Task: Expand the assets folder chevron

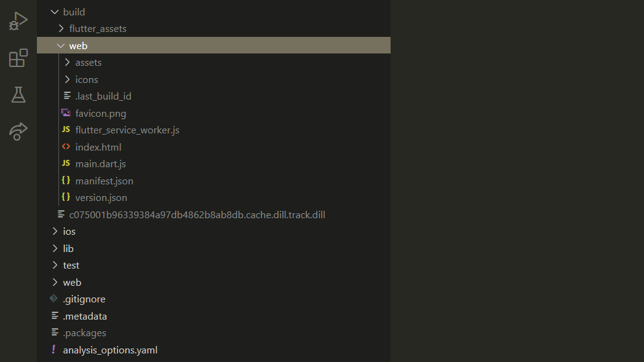Action: [67, 62]
